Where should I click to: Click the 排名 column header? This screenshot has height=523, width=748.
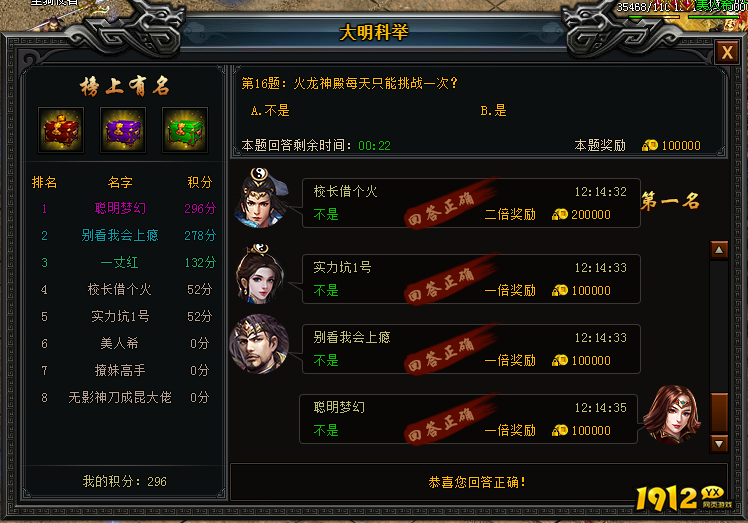point(44,182)
